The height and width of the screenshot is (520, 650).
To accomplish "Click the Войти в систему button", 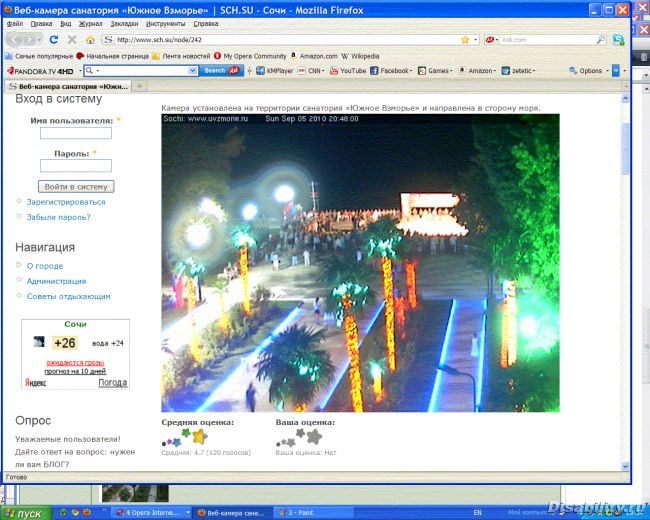I will pos(76,187).
